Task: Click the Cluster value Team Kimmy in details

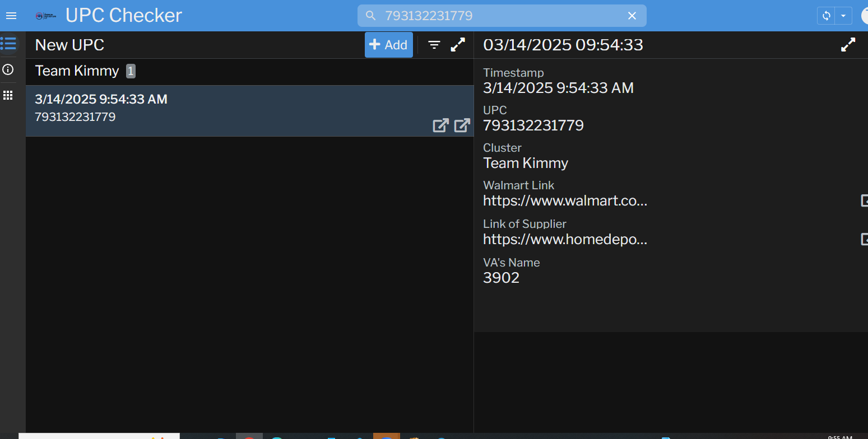Action: point(526,163)
